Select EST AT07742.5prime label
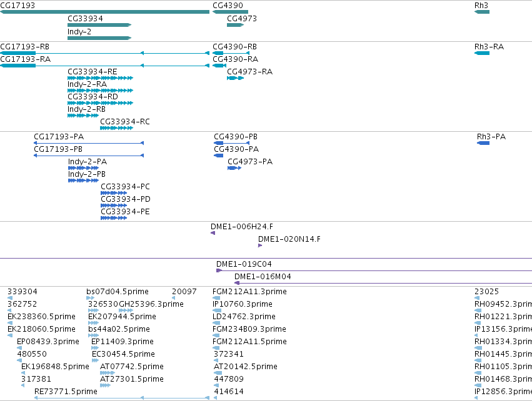 (x=132, y=367)
